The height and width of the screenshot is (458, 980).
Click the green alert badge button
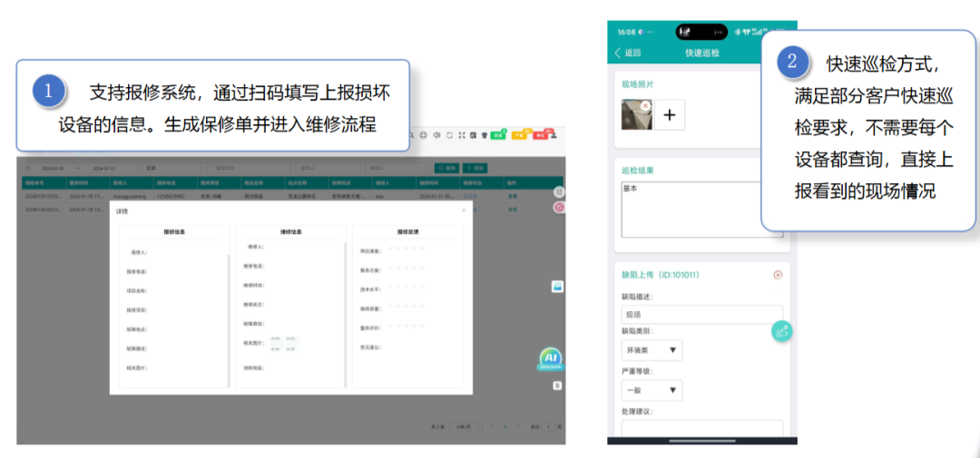coord(498,134)
